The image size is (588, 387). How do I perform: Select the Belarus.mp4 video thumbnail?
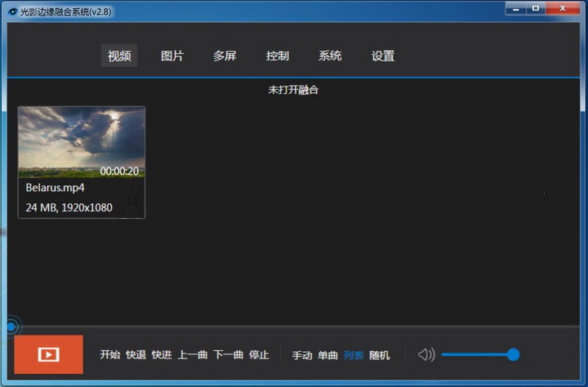click(x=82, y=142)
